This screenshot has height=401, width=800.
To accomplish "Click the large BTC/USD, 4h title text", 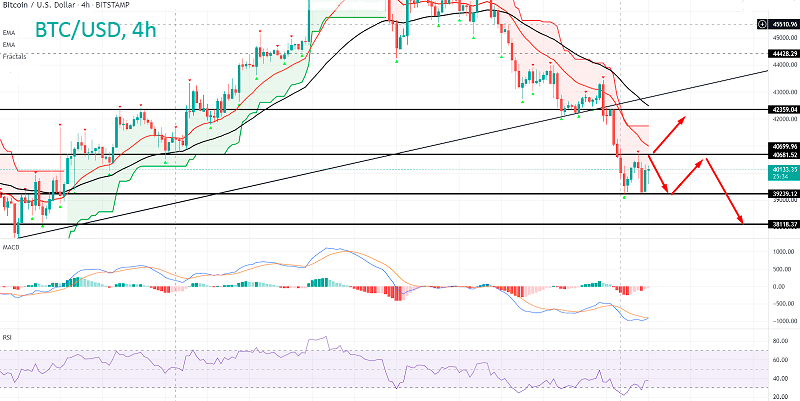I will point(95,31).
